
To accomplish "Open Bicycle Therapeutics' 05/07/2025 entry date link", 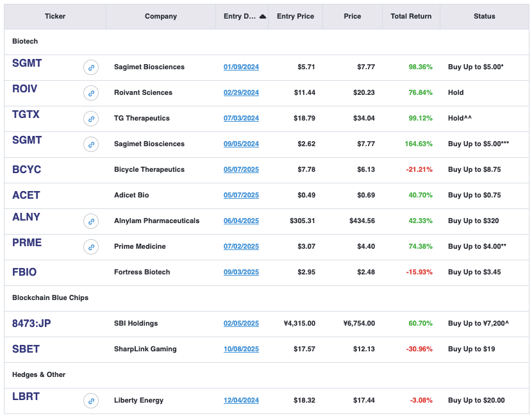I will tap(241, 169).
